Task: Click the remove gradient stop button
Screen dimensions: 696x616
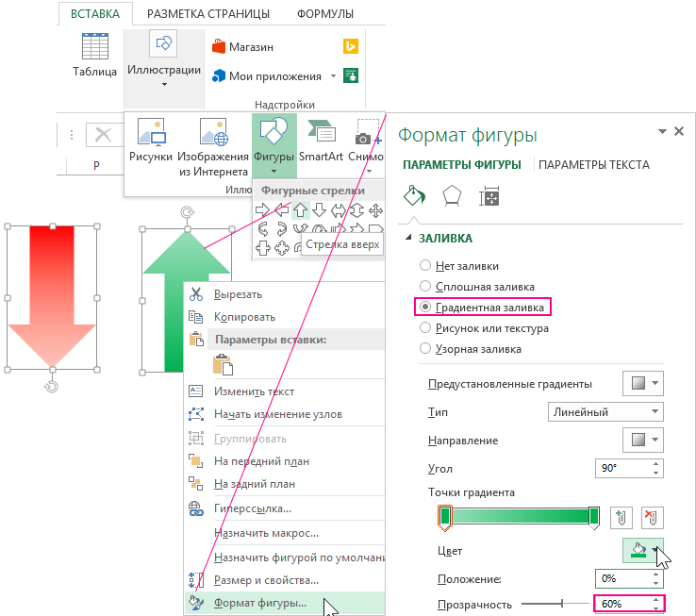Action: point(653,517)
